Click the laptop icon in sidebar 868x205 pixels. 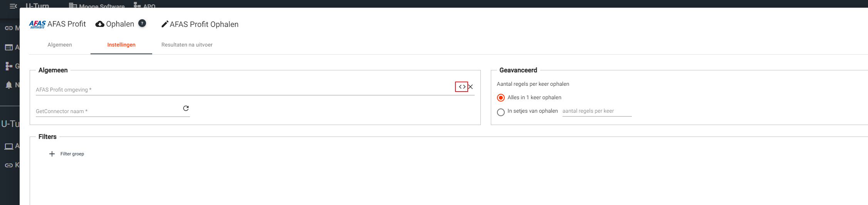9,146
